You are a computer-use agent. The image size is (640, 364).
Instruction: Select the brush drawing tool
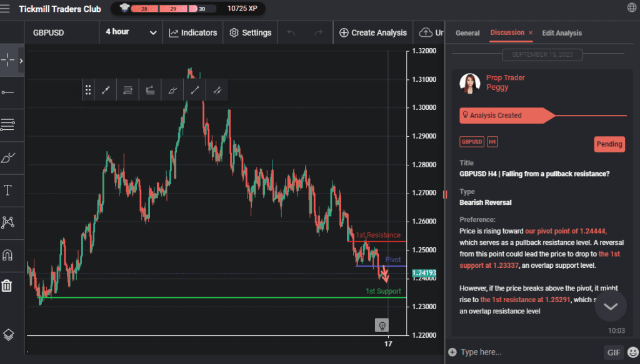pos(7,157)
